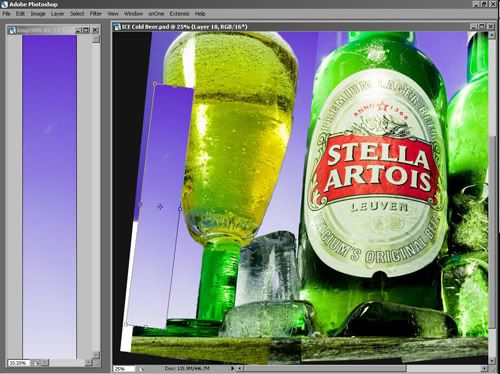Open the Filter menu
Screen dimensions: 500x374
coord(96,14)
